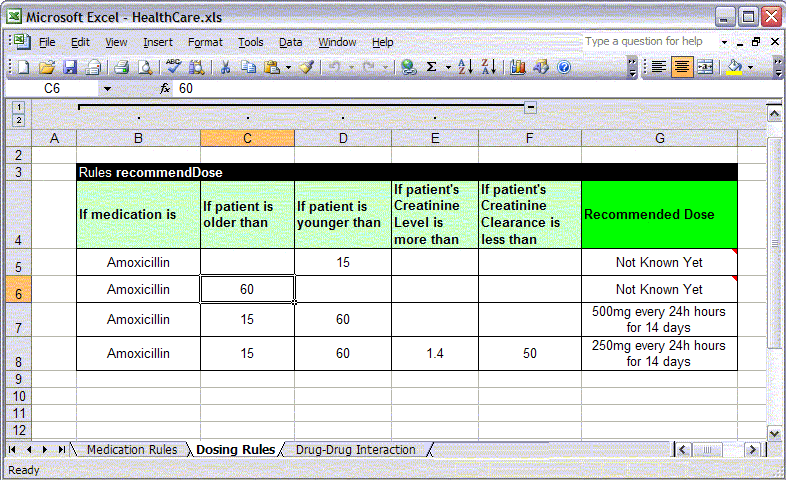Switch to Drug-Drug Interaction sheet tab
The width and height of the screenshot is (786, 480).
point(355,449)
